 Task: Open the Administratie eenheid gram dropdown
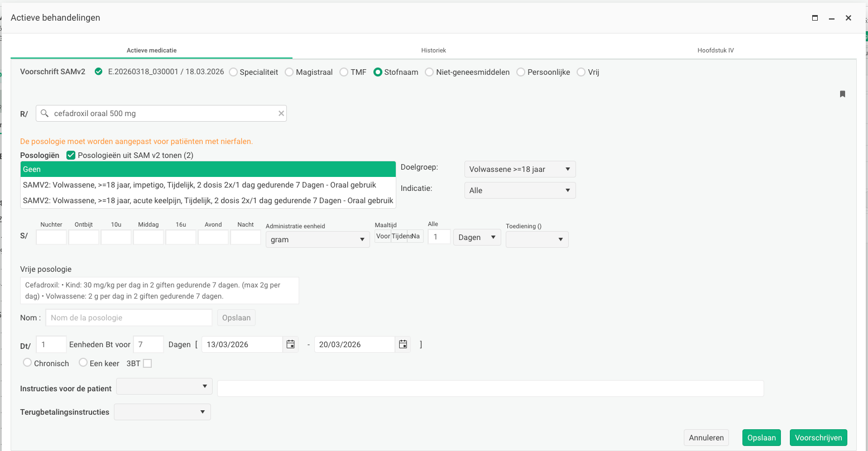coord(317,239)
